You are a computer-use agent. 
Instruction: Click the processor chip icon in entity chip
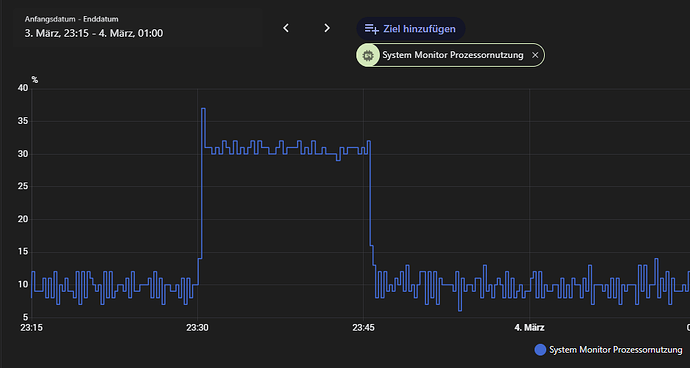click(368, 55)
